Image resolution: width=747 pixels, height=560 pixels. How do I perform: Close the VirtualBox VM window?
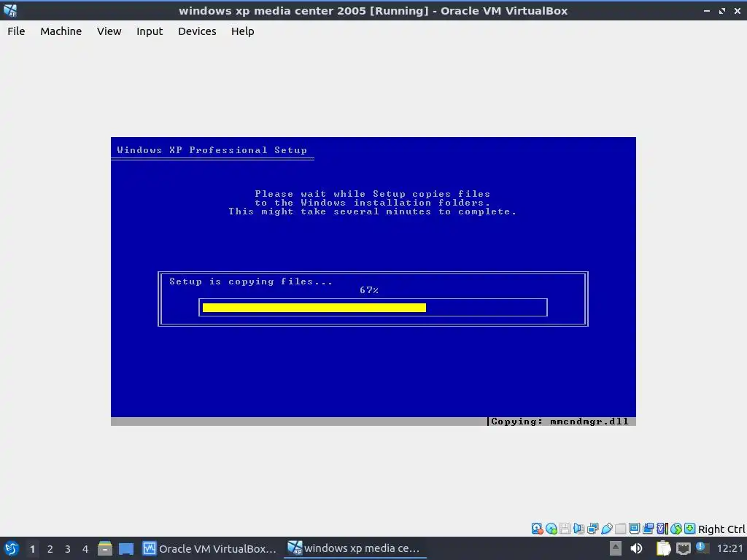pos(738,10)
